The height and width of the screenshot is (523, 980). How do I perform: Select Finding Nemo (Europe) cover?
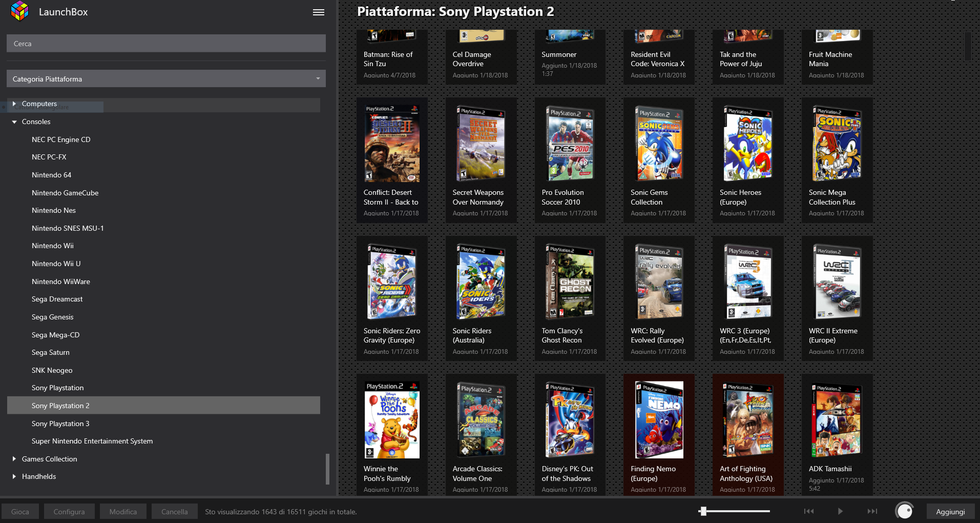point(659,419)
